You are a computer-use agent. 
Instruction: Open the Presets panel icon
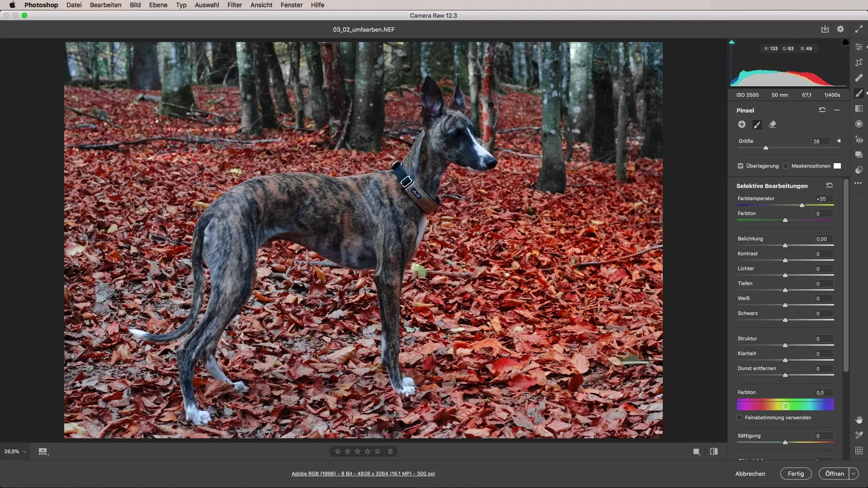(859, 170)
